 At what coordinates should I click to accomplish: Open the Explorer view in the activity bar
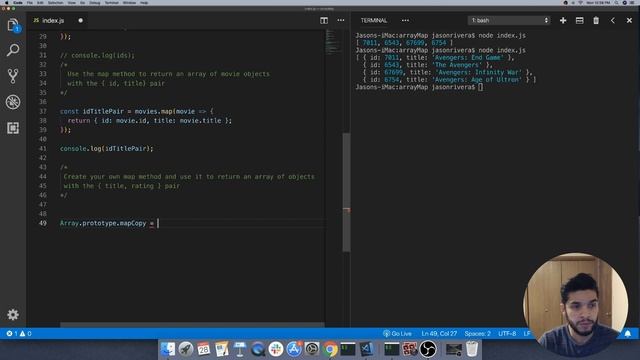tap(13, 26)
